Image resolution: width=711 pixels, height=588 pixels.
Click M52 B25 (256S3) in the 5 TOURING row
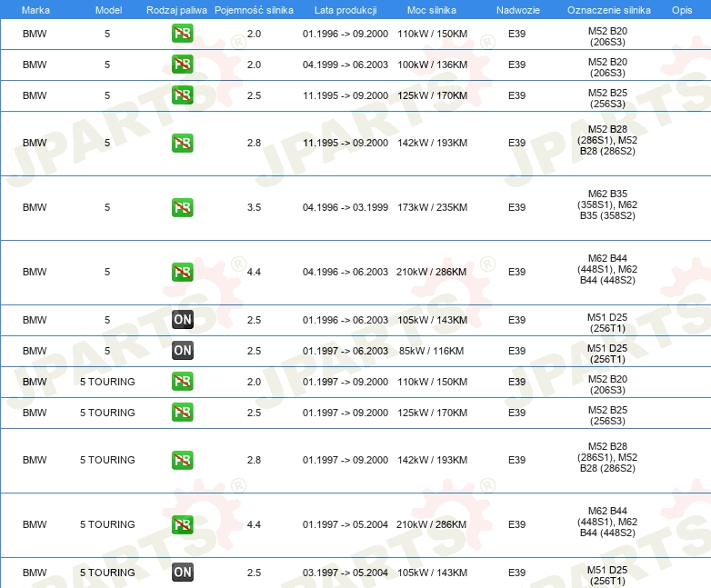[607, 415]
